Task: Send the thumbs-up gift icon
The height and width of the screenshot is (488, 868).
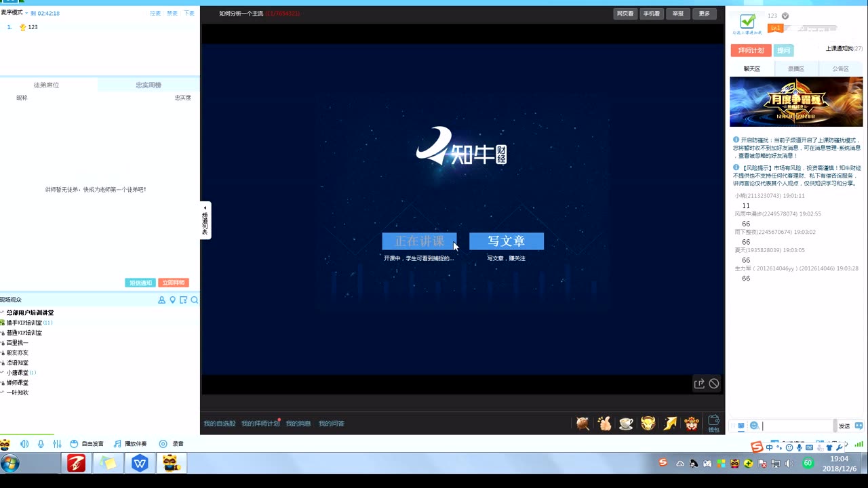Action: (605, 424)
